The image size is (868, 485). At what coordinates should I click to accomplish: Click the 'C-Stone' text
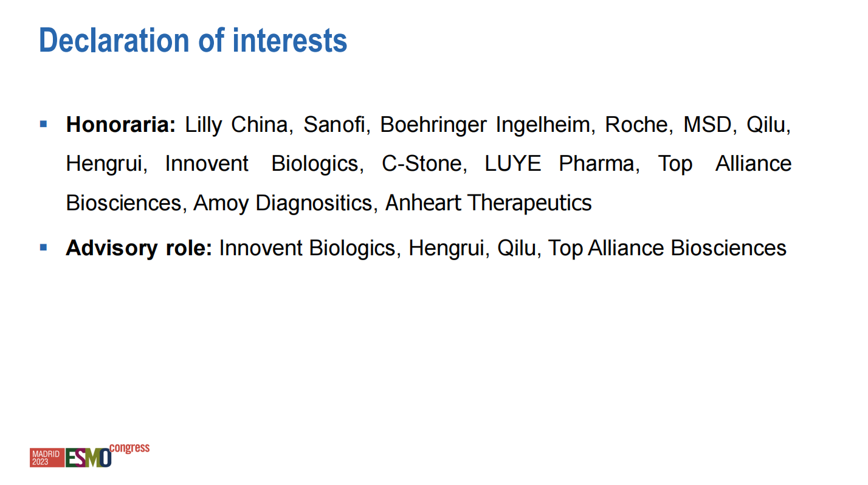(421, 163)
